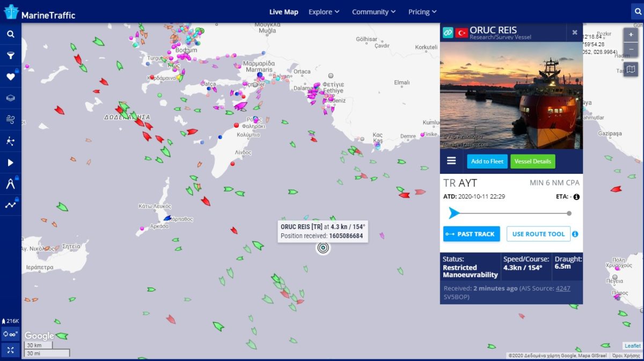Viewport: 644px width, 361px height.
Task: Expand the Explore dropdown menu
Action: 324,12
